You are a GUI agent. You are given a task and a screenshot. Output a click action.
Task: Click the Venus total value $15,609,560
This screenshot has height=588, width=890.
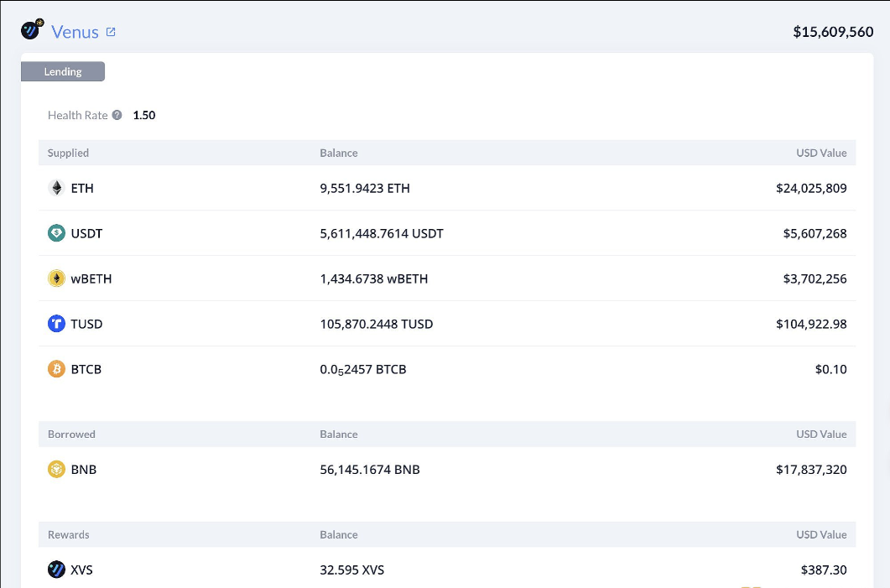click(x=833, y=32)
